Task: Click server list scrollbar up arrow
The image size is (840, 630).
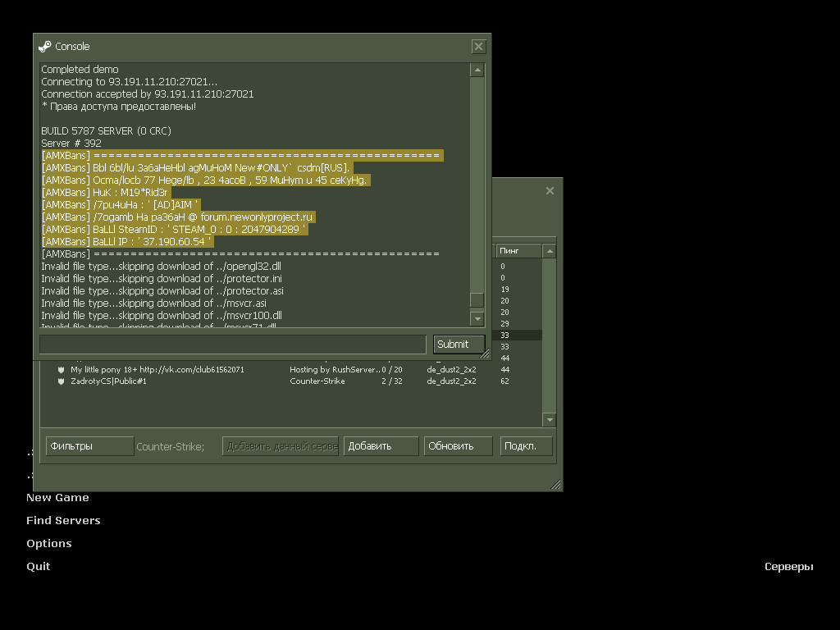Action: click(549, 251)
